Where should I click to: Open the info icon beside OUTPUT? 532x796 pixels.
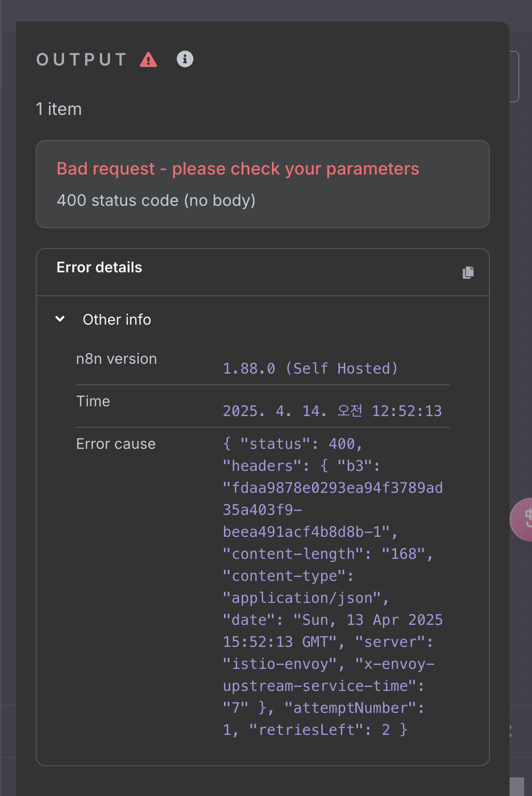(x=185, y=59)
